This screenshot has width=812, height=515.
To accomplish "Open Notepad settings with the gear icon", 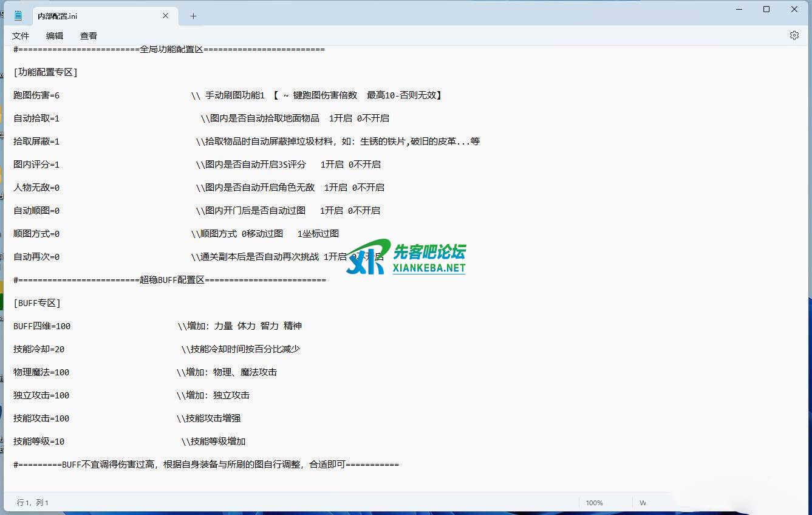I will [x=794, y=35].
